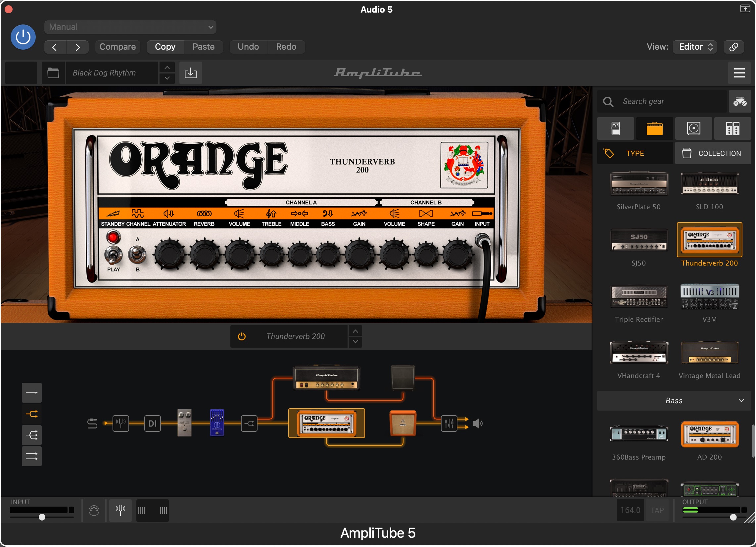Screen dimensions: 756x547
Task: Toggle the Thunderverb 200 module power button
Action: pos(242,336)
